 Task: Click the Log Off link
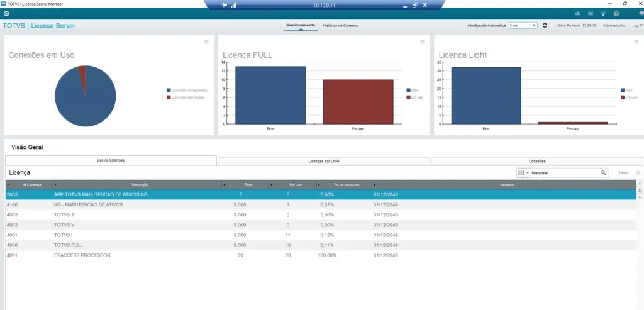click(x=637, y=26)
